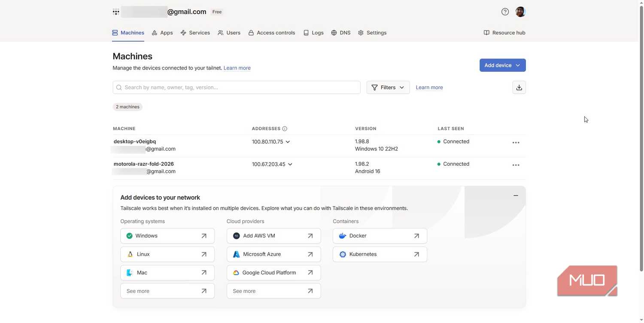
Task: Click the Microsoft Azure button
Action: 274,254
